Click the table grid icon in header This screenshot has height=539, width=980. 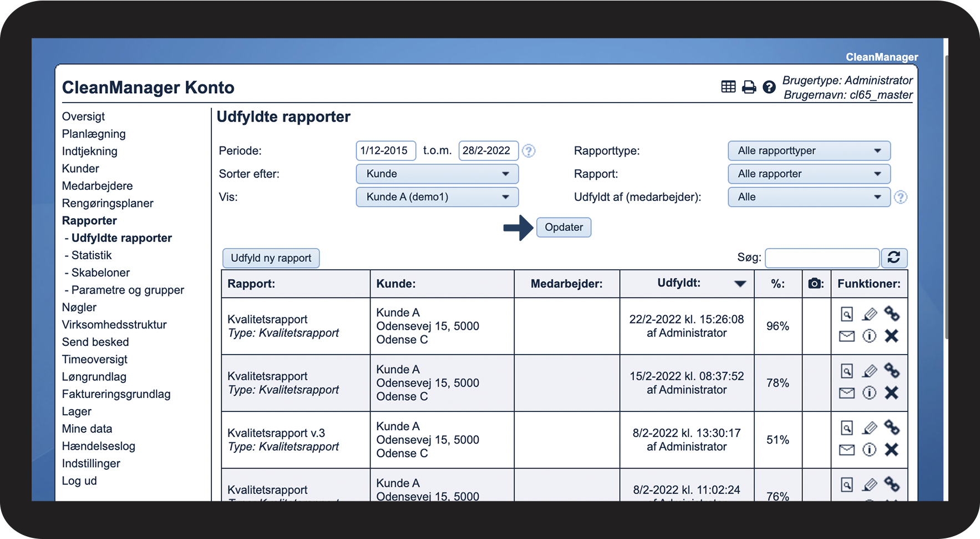[728, 87]
